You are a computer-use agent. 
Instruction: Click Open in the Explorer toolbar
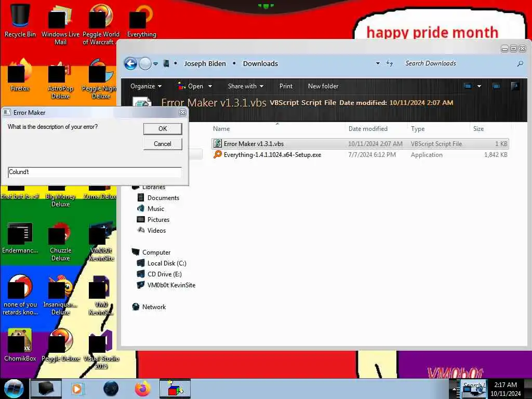point(191,86)
